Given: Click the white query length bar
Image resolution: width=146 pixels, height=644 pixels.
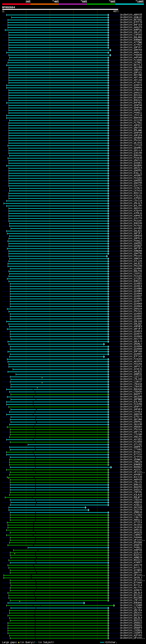Looking at the screenshot, I should point(60,10).
